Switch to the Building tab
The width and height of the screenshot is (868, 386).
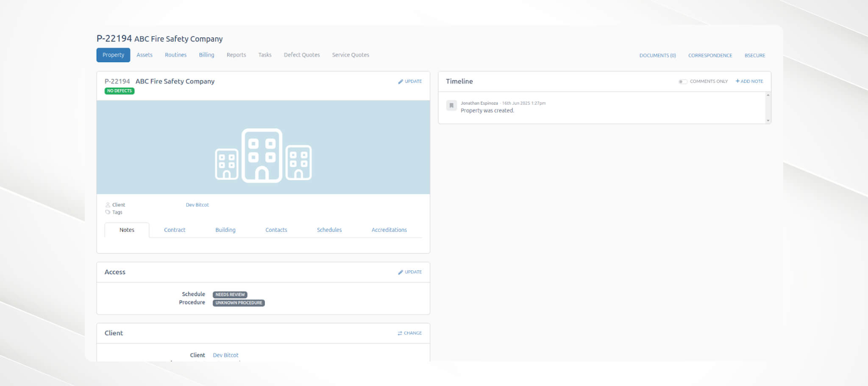[225, 230]
